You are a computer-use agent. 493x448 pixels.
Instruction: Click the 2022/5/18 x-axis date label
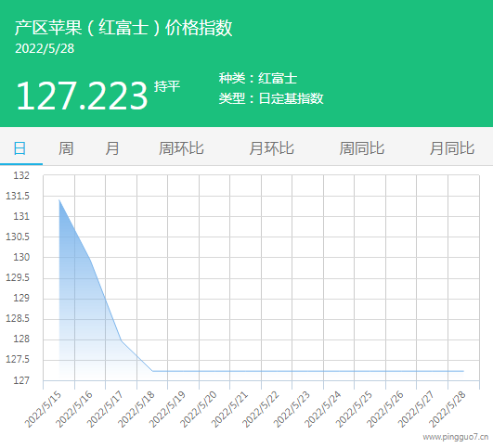pyautogui.click(x=136, y=409)
